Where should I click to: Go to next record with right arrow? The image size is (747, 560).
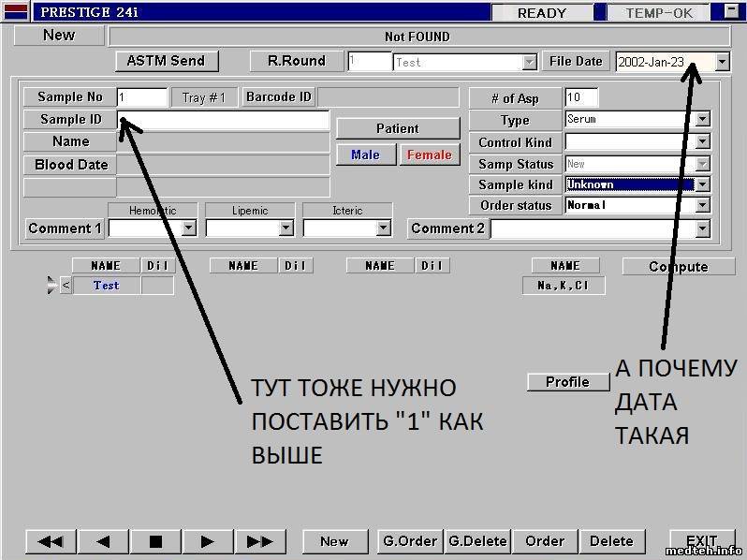point(208,541)
